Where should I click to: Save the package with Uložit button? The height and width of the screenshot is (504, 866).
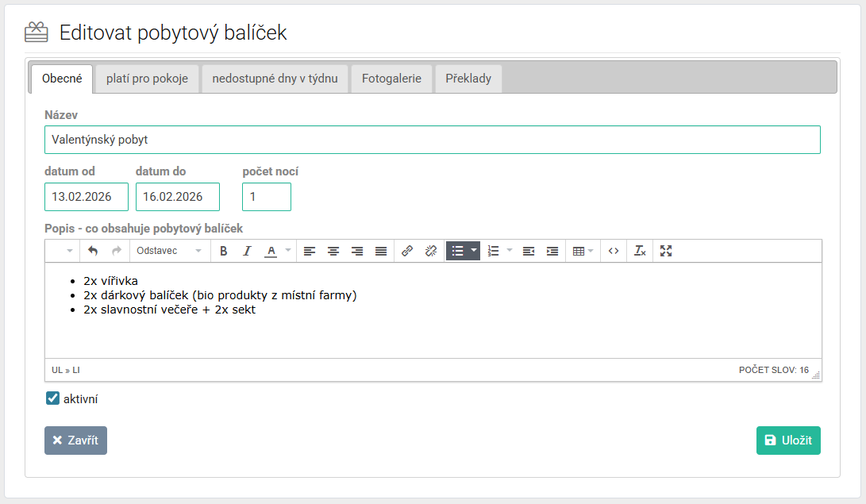click(788, 441)
